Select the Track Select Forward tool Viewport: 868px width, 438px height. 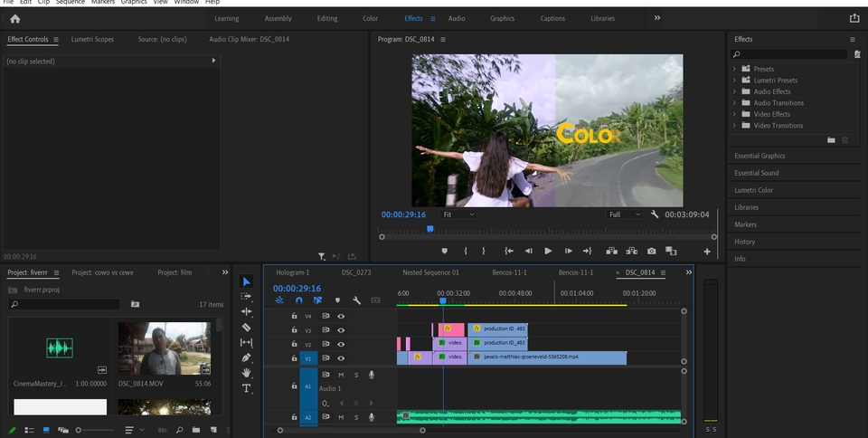246,296
